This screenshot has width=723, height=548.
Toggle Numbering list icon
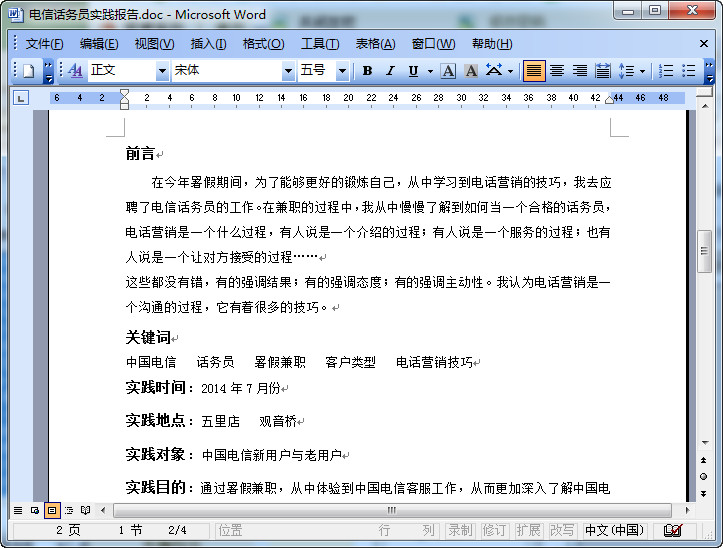pyautogui.click(x=666, y=71)
